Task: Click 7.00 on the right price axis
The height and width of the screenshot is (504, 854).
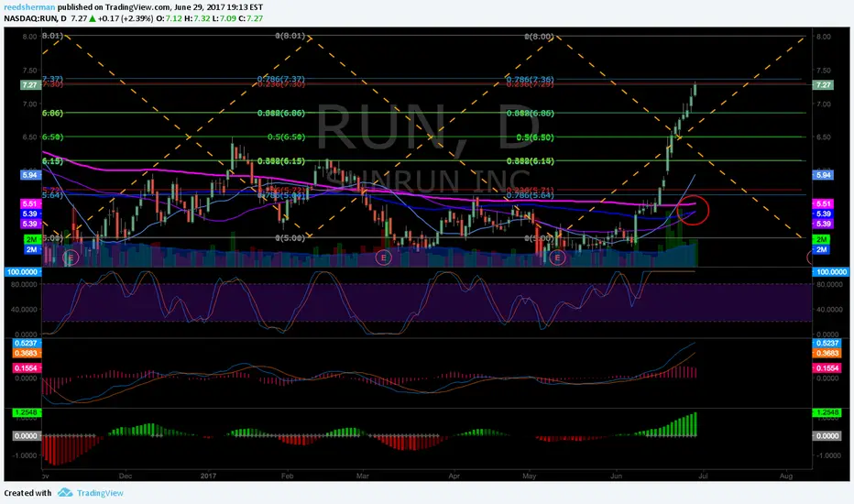Action: point(824,104)
